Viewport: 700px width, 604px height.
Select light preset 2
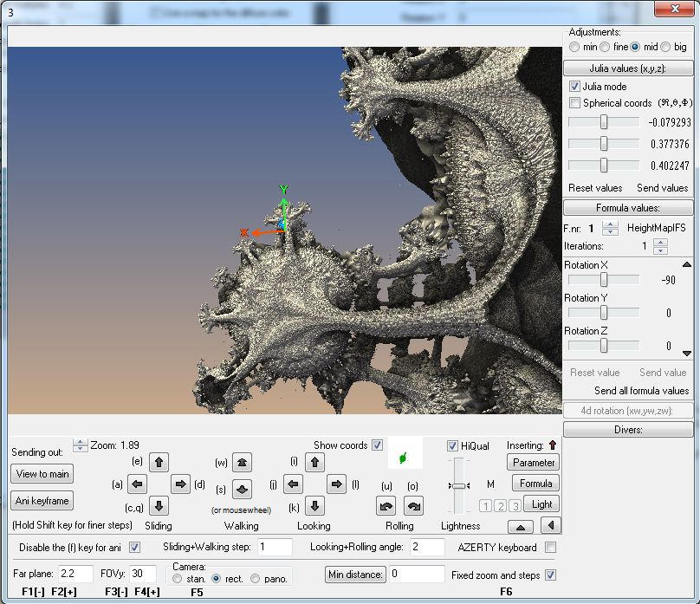[x=501, y=506]
